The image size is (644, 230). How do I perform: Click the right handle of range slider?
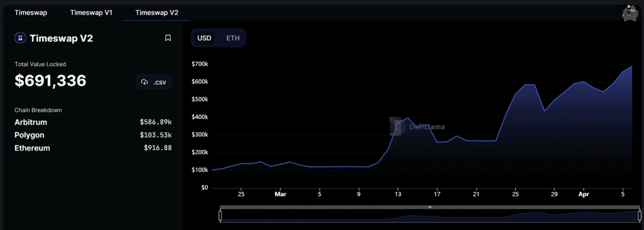[x=640, y=215]
